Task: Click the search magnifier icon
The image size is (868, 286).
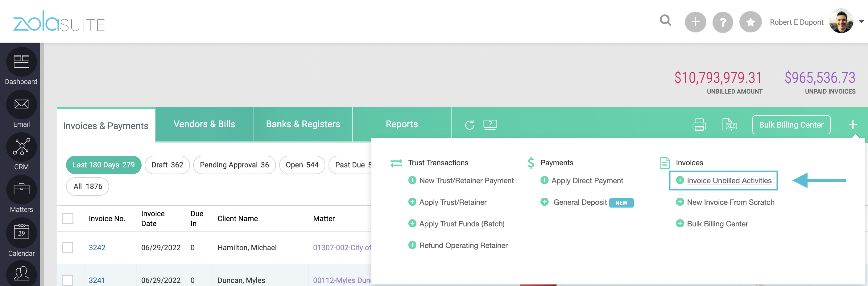Action: coord(665,21)
